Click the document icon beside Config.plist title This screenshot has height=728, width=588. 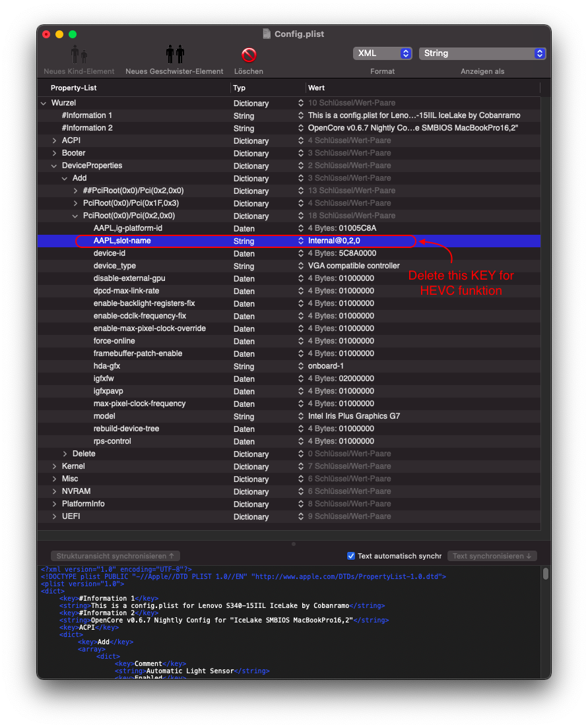click(267, 34)
